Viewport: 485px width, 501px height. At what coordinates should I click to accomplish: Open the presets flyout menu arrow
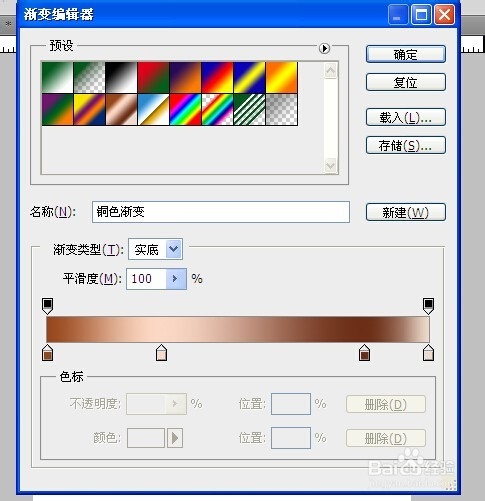[x=324, y=48]
